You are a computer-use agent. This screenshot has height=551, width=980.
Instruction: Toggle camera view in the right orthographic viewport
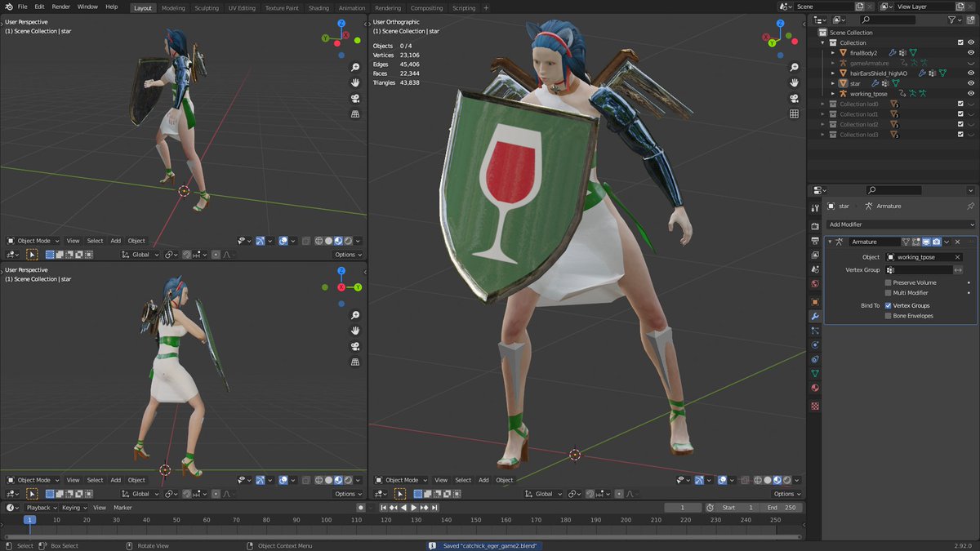point(794,99)
